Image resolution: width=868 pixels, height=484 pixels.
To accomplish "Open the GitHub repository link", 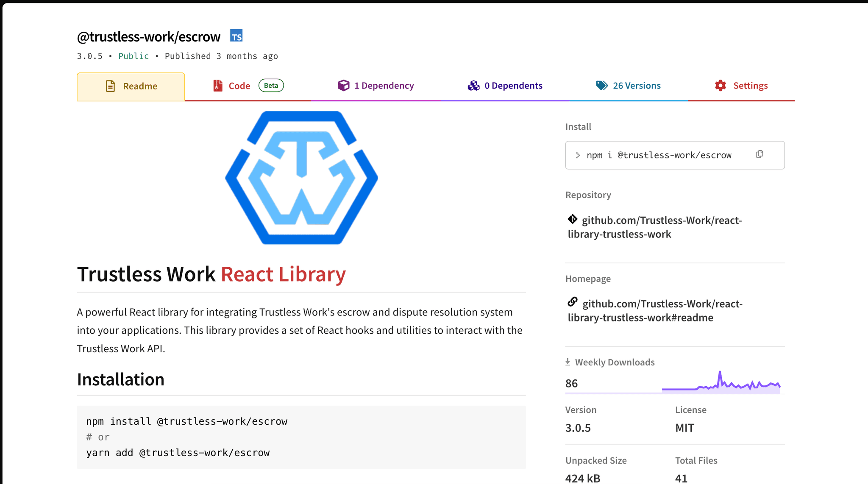I will coord(655,227).
